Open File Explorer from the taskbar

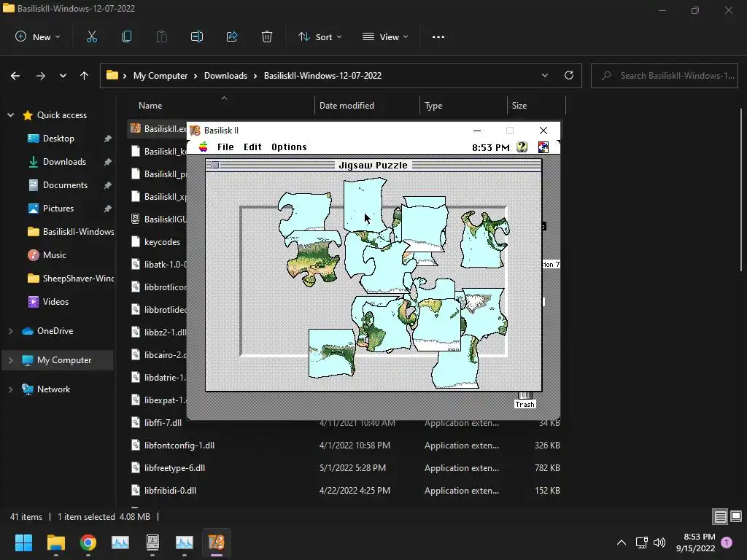[x=55, y=542]
